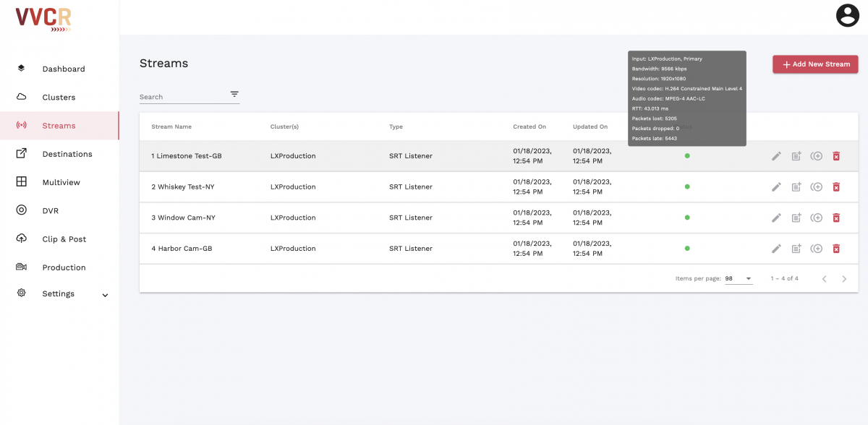Click the green status dot for Whiskey Test-NY

coord(687,186)
